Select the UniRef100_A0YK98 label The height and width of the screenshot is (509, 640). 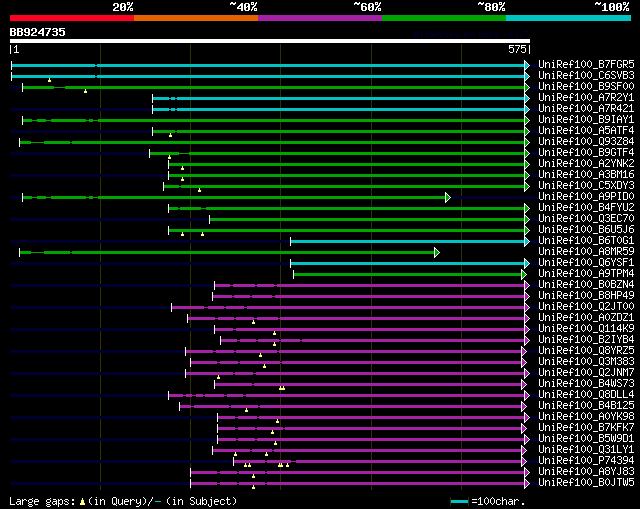click(x=586, y=417)
